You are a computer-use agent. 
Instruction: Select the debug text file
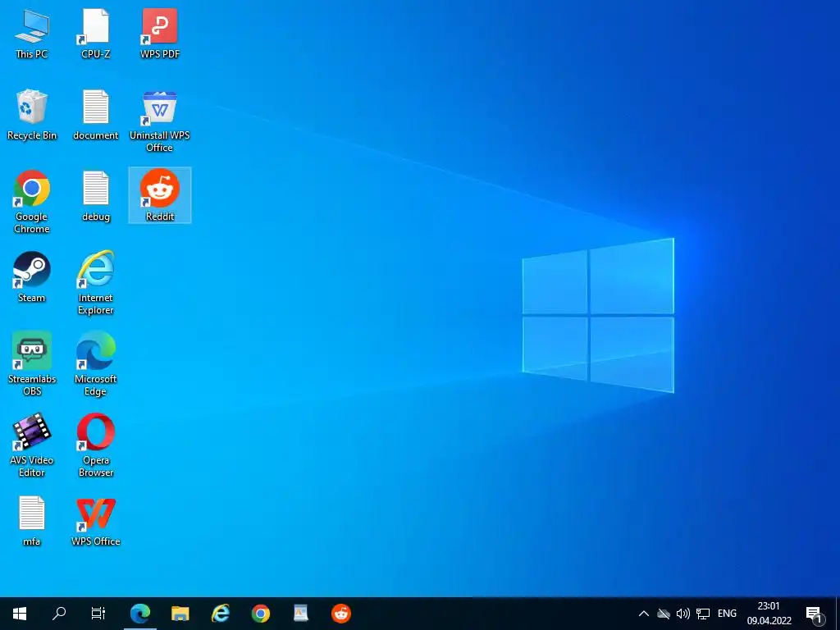[x=96, y=196]
